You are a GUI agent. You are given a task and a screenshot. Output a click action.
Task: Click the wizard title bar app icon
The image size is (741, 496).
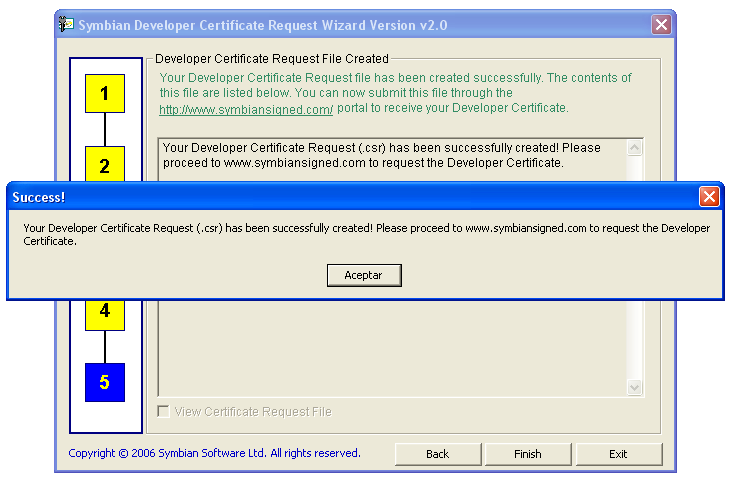pyautogui.click(x=66, y=24)
